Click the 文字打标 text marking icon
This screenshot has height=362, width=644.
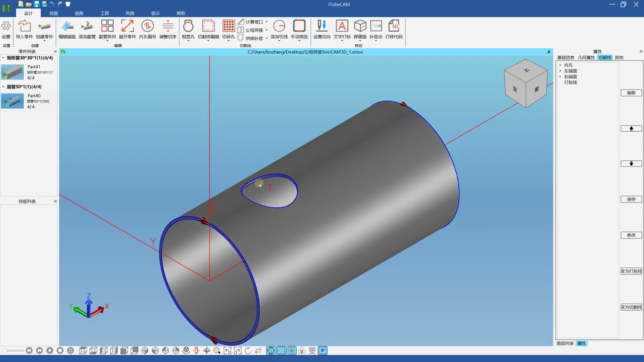point(342,29)
